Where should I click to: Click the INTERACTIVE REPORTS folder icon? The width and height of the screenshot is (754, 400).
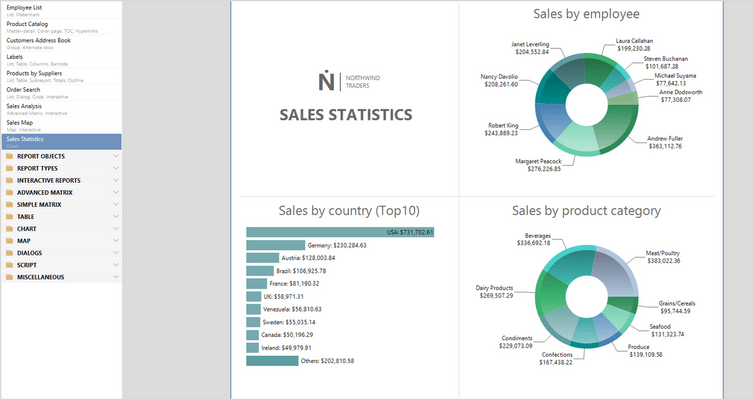[9, 180]
